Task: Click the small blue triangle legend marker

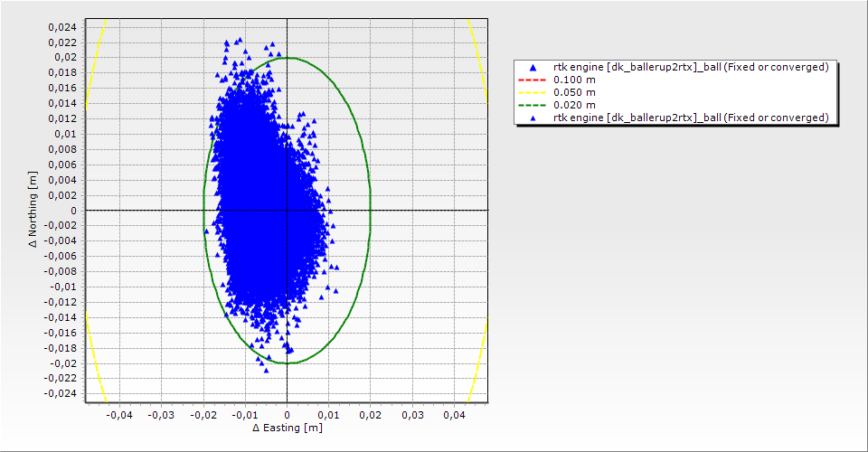Action: pyautogui.click(x=533, y=118)
